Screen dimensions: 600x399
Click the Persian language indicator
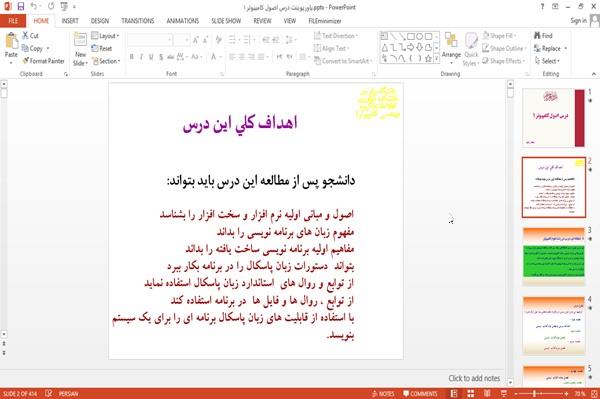coord(68,394)
